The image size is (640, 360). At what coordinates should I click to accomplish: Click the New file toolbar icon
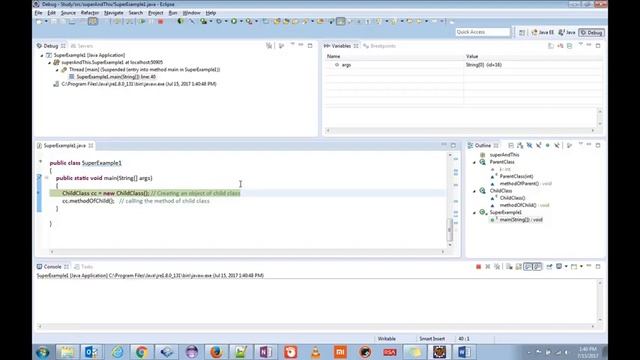pos(39,21)
